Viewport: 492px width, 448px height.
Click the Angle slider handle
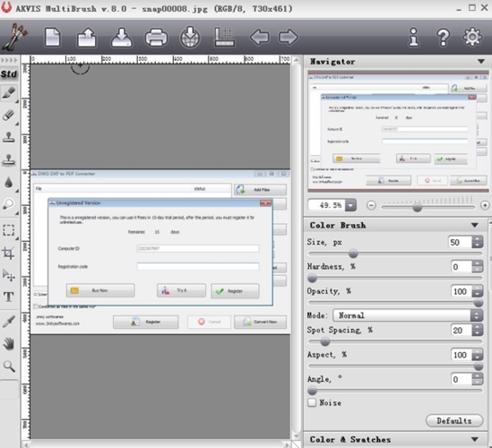point(312,391)
